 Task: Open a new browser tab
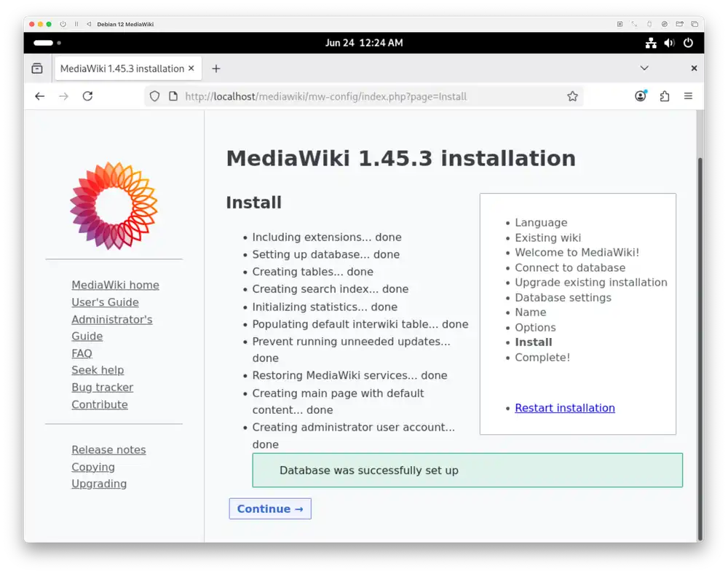click(216, 68)
